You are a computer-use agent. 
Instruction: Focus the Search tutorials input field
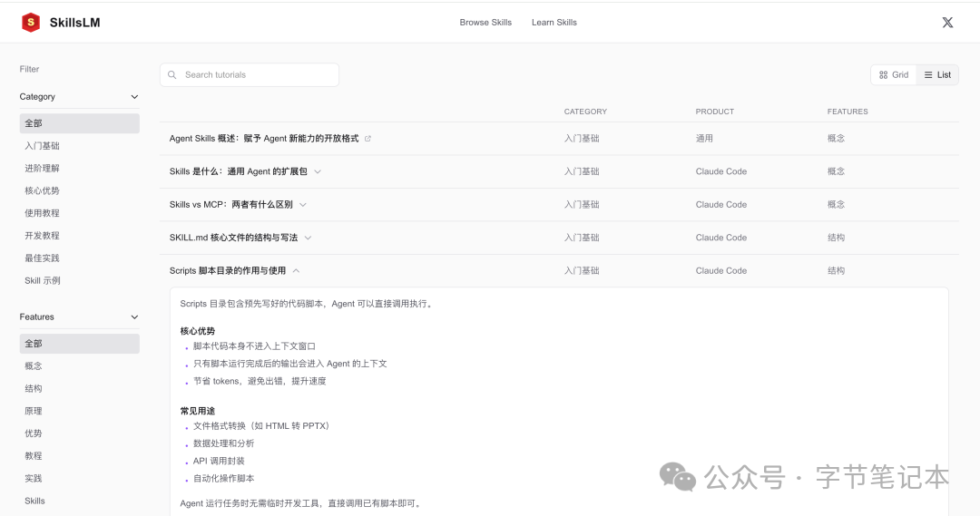click(250, 75)
